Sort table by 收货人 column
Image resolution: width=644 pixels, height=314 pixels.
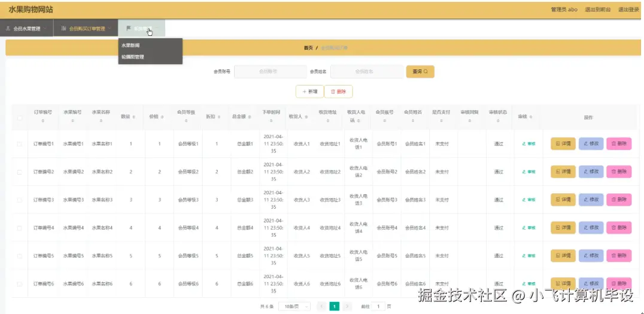[x=306, y=117]
